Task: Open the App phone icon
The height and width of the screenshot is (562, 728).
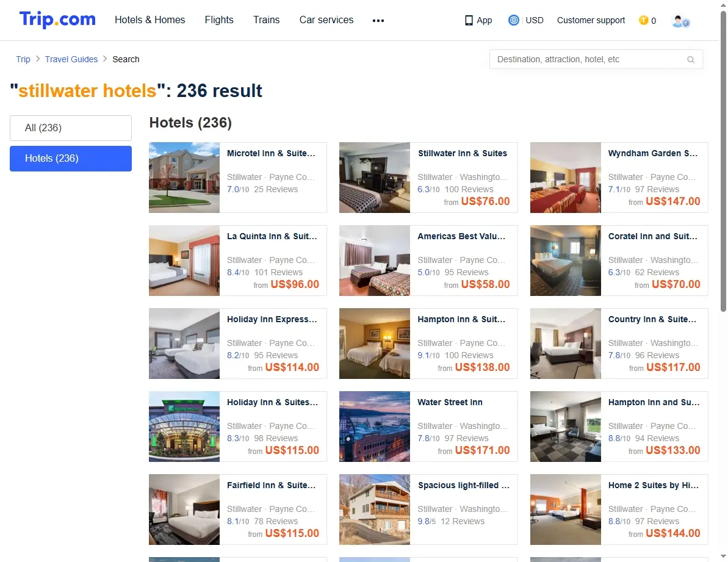Action: pyautogui.click(x=469, y=20)
